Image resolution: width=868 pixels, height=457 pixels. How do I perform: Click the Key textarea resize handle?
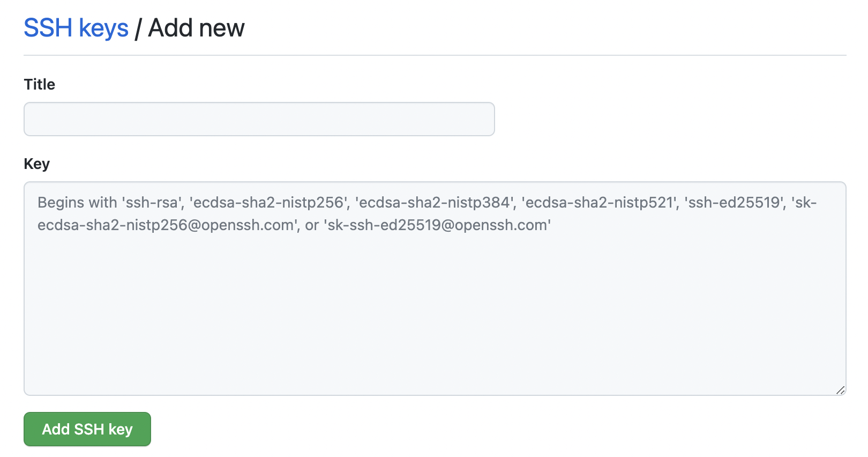click(x=840, y=391)
